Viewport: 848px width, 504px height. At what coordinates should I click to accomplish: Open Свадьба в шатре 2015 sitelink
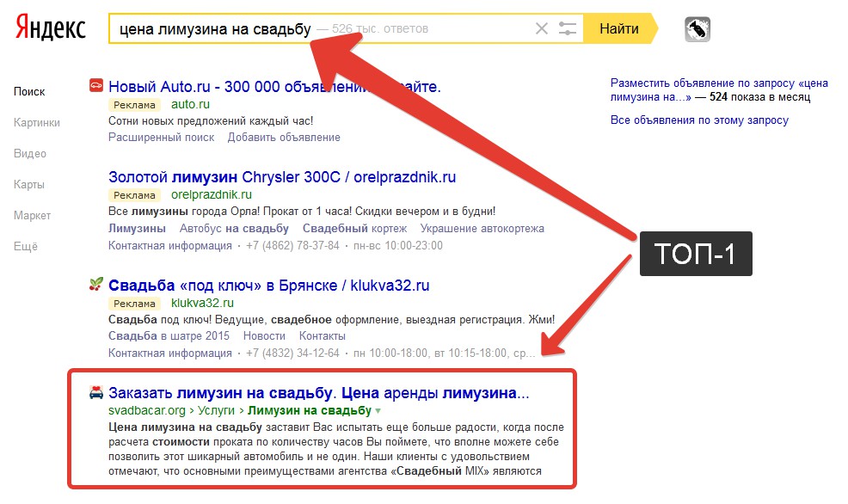pos(169,335)
